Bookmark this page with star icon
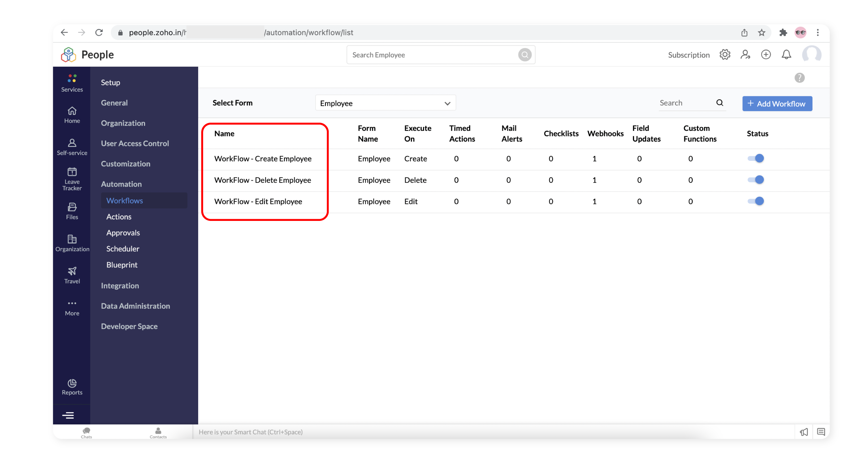The width and height of the screenshot is (868, 455). [x=761, y=33]
